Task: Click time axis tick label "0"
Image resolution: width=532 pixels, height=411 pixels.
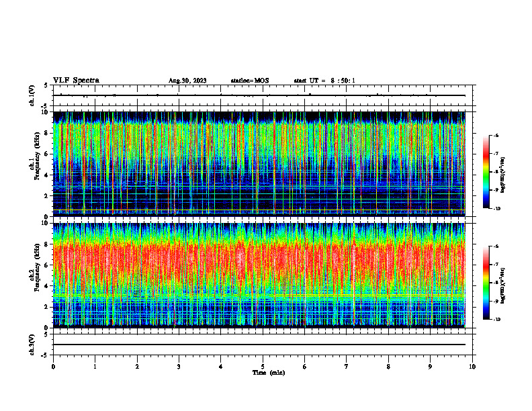Action: (x=53, y=367)
